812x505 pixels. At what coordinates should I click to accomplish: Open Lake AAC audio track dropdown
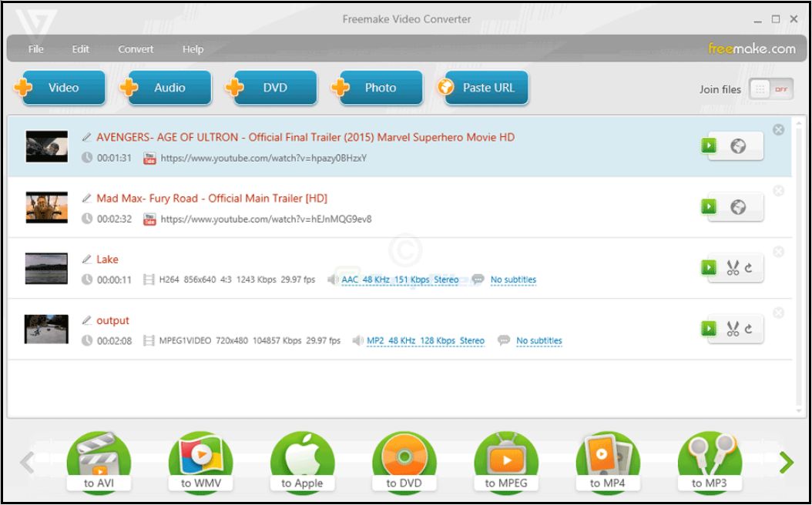point(399,280)
